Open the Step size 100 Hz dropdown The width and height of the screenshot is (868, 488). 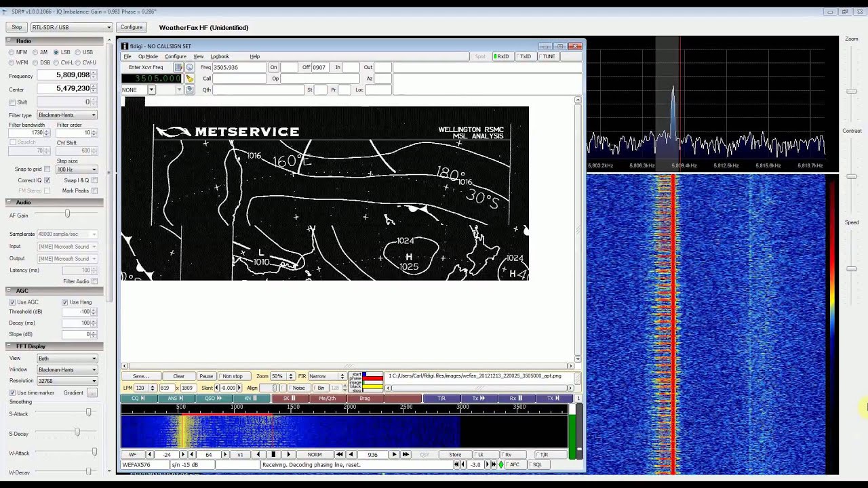75,169
